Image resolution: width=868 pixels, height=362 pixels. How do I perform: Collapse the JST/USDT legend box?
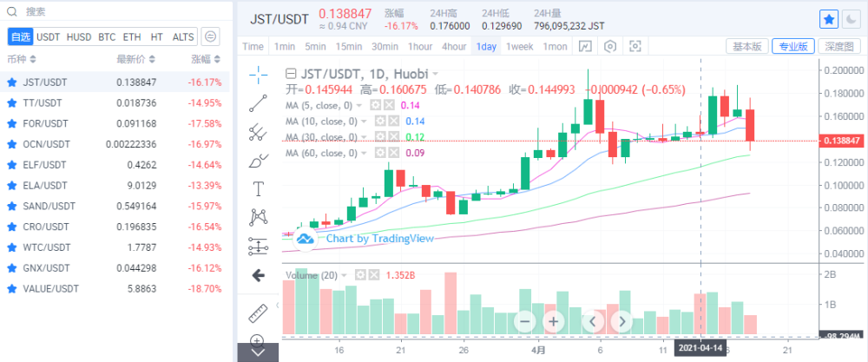(x=291, y=73)
